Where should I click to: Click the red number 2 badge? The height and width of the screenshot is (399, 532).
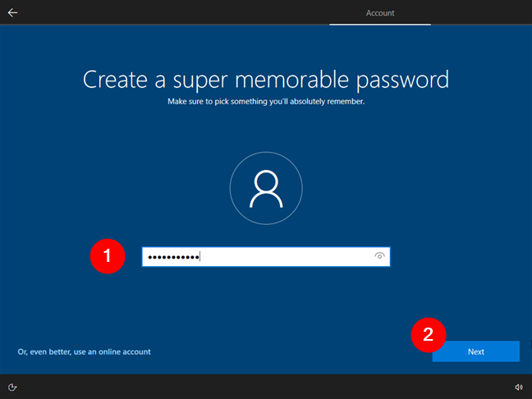tap(428, 334)
